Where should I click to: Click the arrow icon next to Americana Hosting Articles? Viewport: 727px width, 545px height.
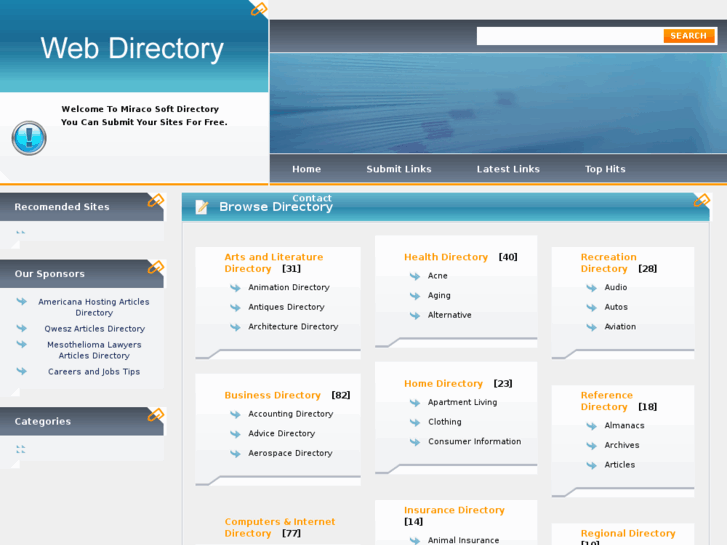point(21,301)
